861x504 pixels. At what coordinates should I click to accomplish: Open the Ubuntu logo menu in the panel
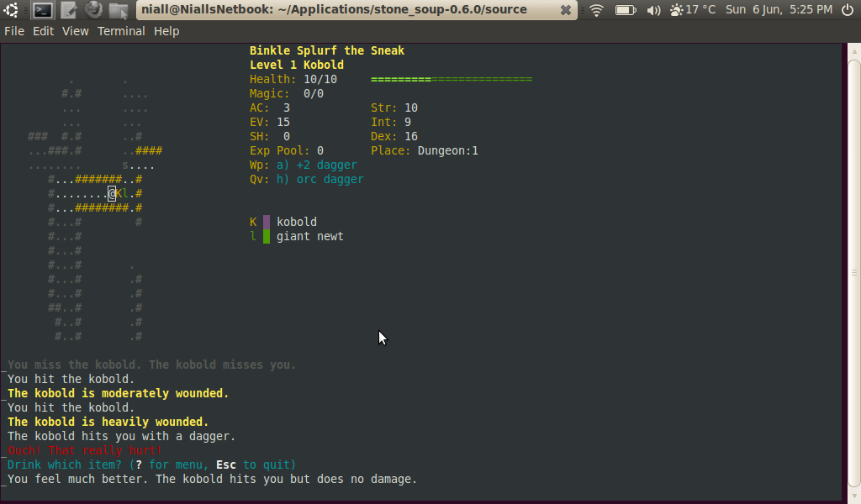(x=11, y=10)
